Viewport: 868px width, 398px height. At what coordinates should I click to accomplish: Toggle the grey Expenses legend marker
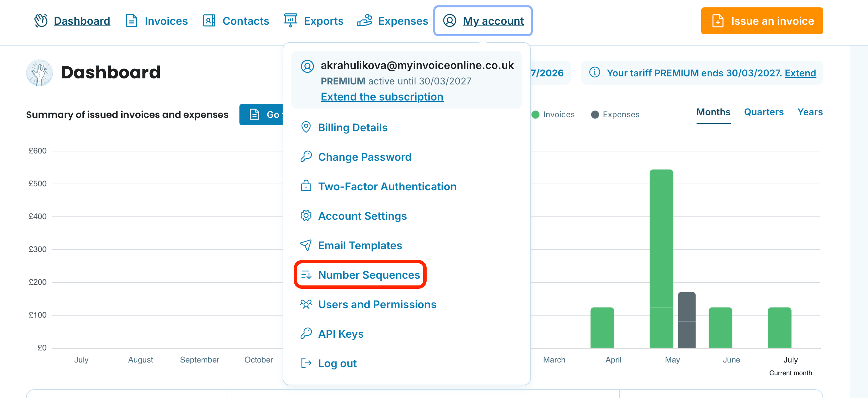(x=595, y=115)
